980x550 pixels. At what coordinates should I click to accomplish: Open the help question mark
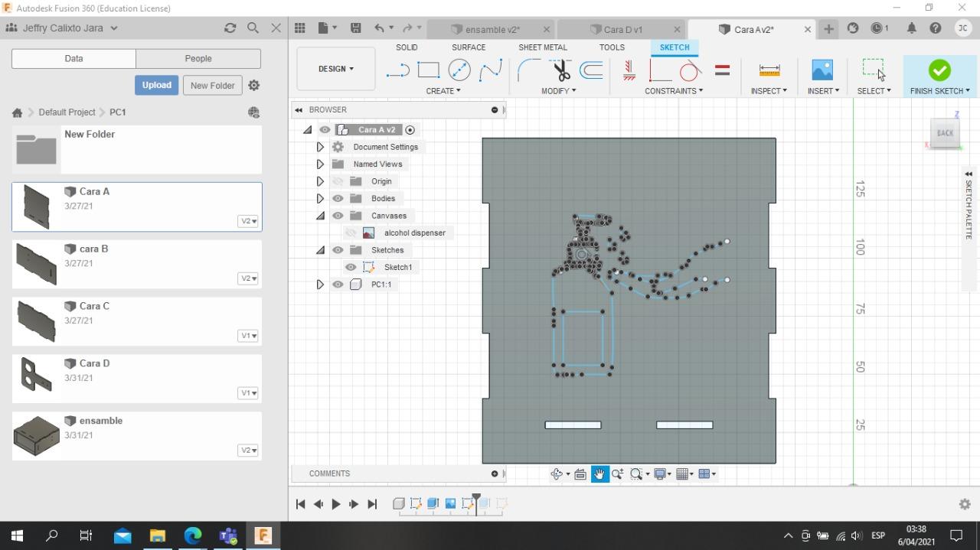click(x=935, y=28)
